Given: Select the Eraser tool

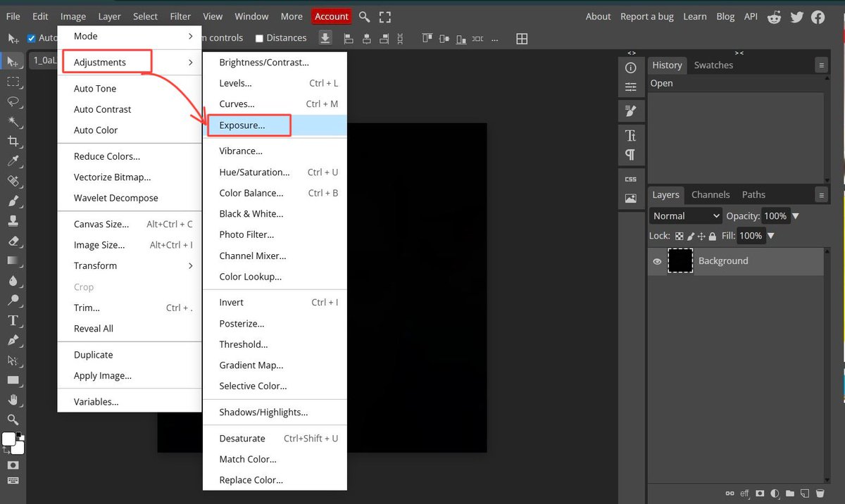Looking at the screenshot, I should coord(13,241).
